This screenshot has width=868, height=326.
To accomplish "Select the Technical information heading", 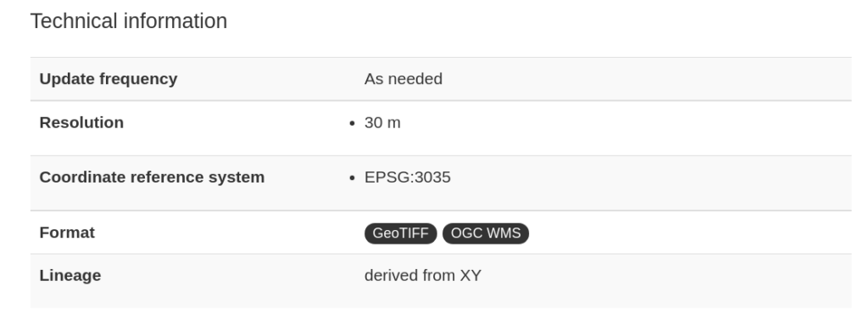I will click(x=129, y=21).
